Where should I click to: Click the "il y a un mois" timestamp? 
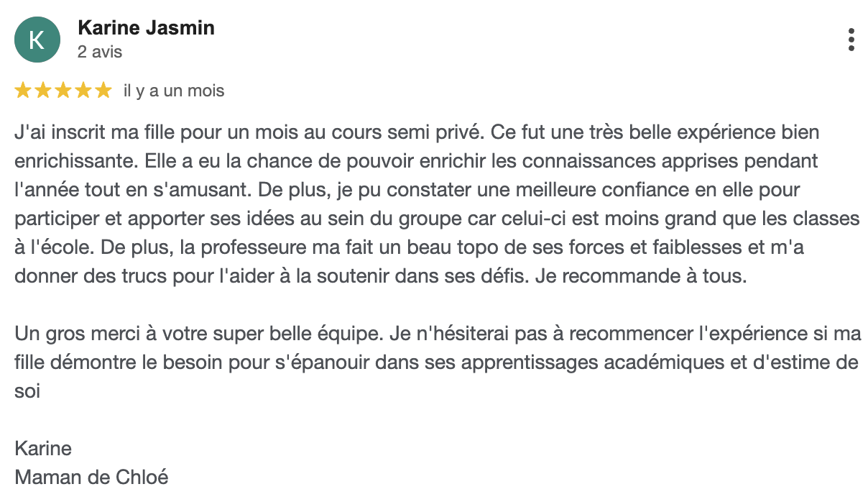click(x=174, y=91)
